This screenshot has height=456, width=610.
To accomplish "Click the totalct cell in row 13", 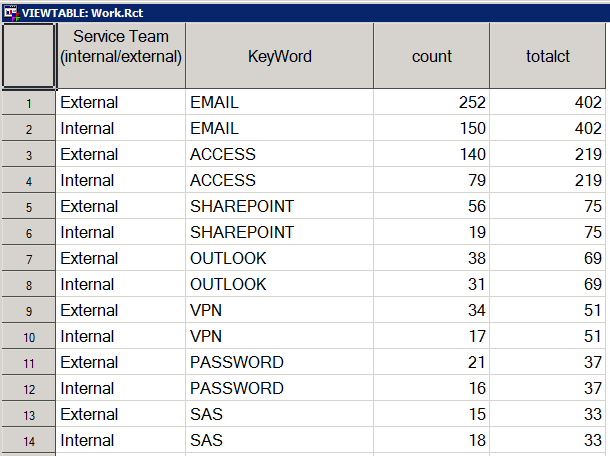I will click(x=549, y=415).
